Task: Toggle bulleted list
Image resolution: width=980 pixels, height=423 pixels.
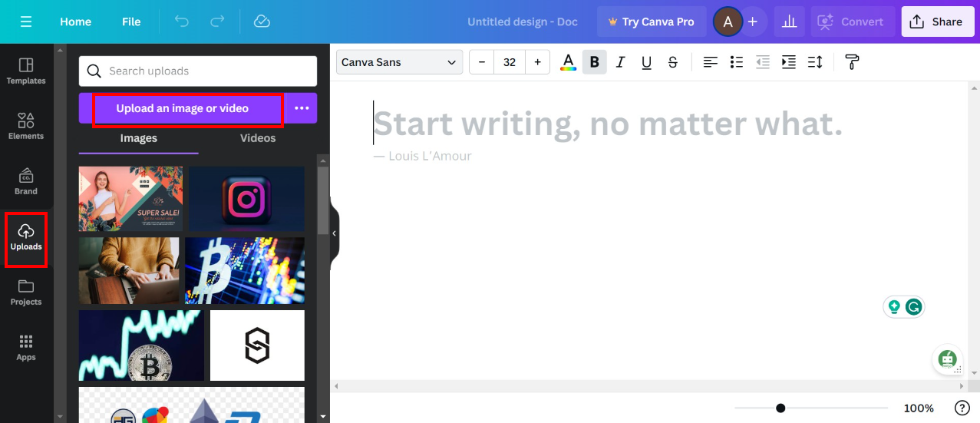Action: coord(737,62)
